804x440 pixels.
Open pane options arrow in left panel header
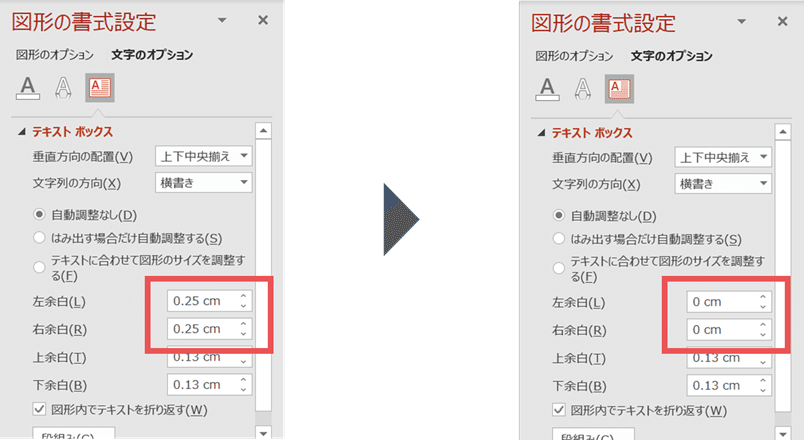point(222,20)
